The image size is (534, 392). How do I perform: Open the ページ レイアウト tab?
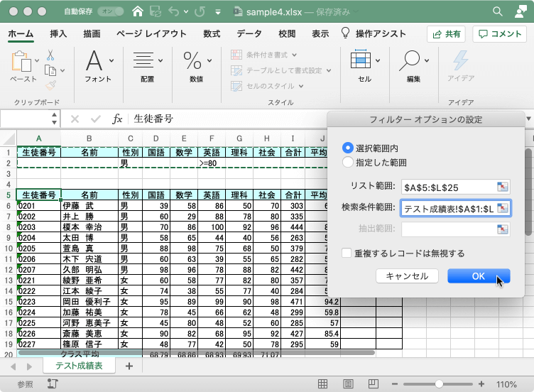(151, 33)
